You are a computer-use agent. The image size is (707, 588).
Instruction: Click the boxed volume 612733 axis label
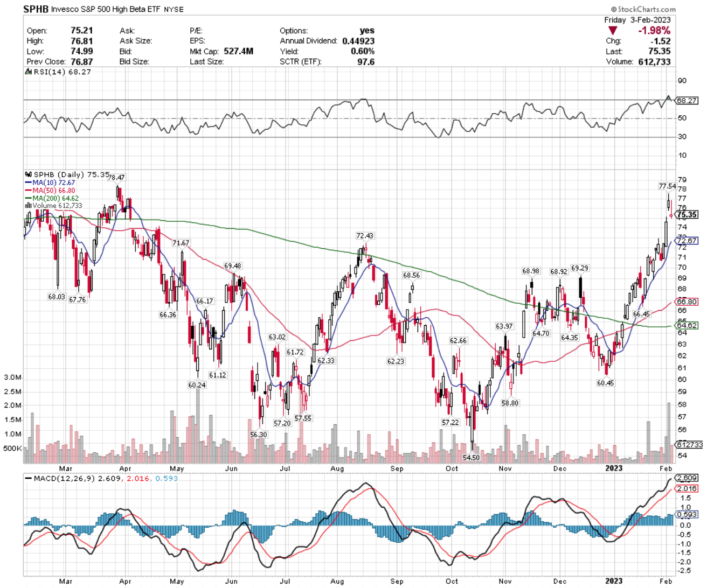point(689,445)
